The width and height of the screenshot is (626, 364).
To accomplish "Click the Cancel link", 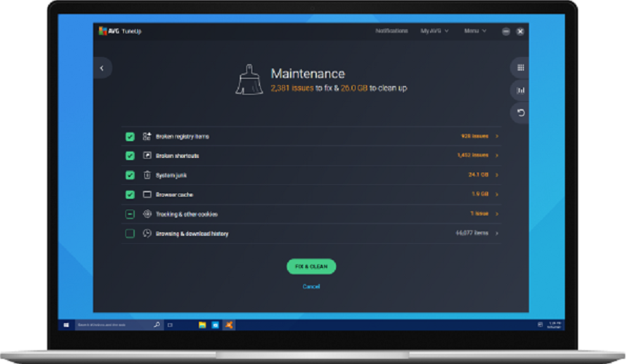I will (311, 286).
